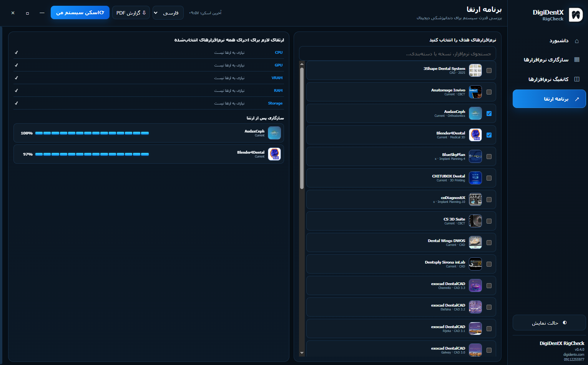Click the CHITUBOX Dental software icon
588x365 pixels.
(475, 178)
